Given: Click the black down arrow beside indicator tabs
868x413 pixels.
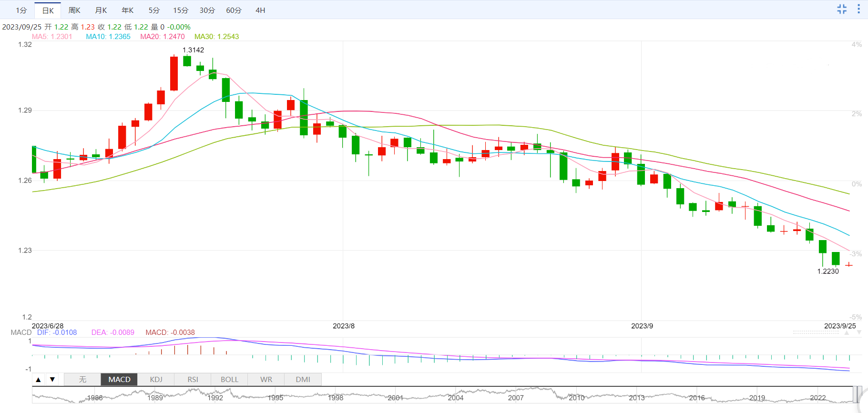Looking at the screenshot, I should point(52,380).
